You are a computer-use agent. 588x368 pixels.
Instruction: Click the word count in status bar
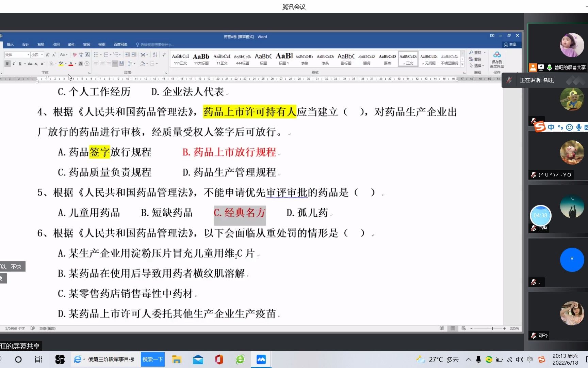click(x=15, y=328)
